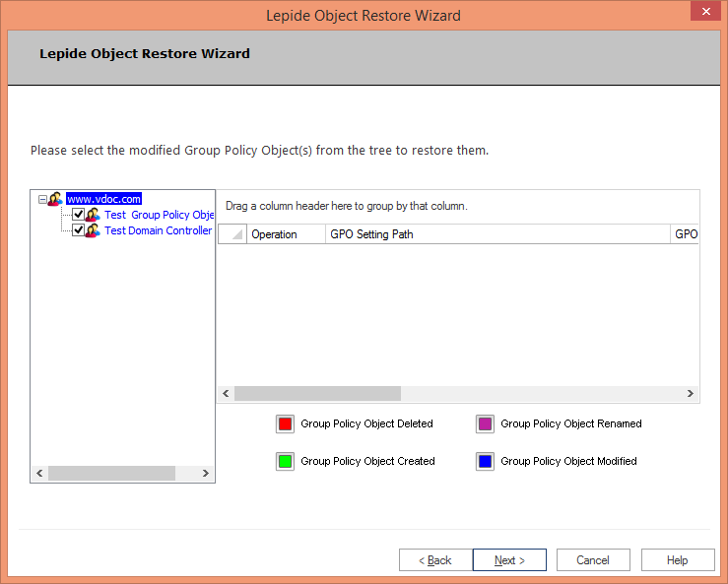The width and height of the screenshot is (728, 584).
Task: Click the 'Group Policy Object Renamed' legend text
Action: 571,423
